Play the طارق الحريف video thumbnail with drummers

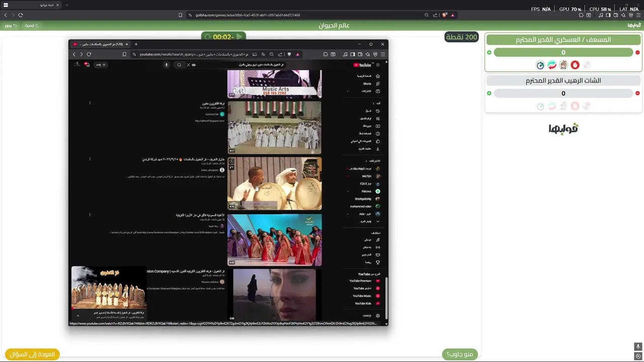274,184
